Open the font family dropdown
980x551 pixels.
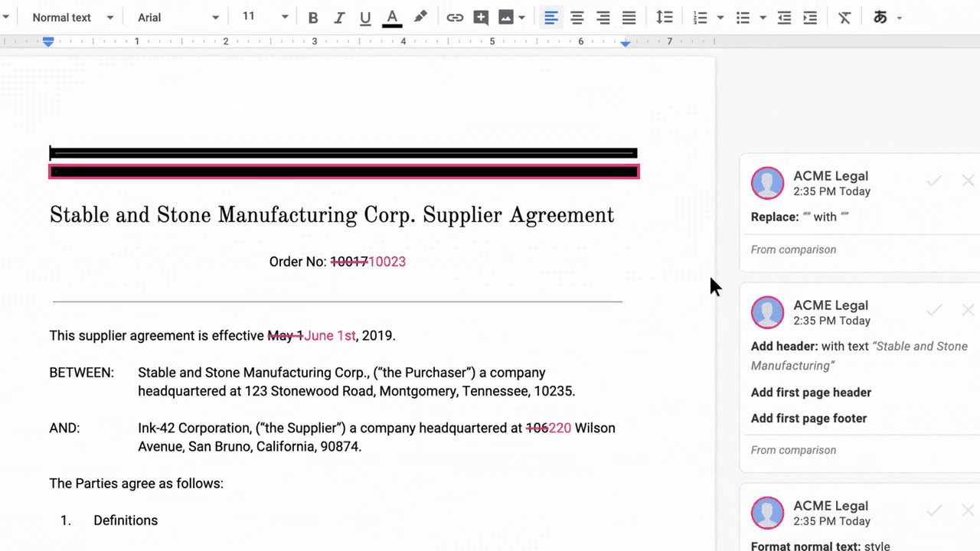(176, 17)
